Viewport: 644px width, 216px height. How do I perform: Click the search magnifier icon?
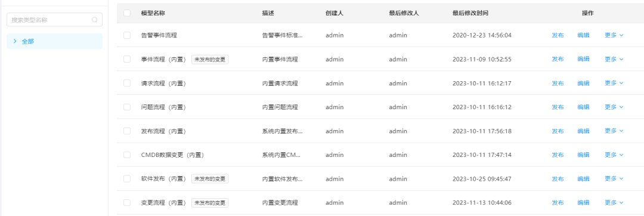click(x=94, y=20)
